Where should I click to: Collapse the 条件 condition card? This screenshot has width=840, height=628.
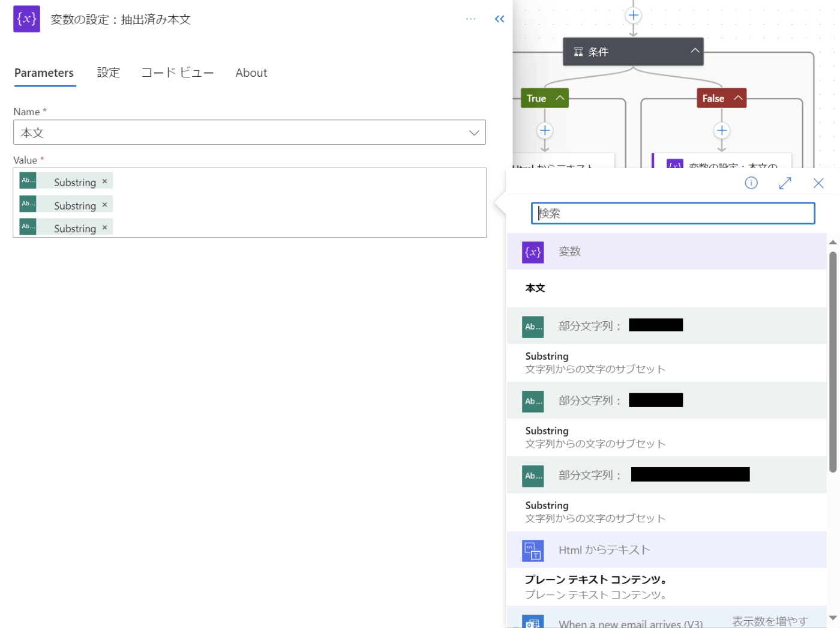695,51
